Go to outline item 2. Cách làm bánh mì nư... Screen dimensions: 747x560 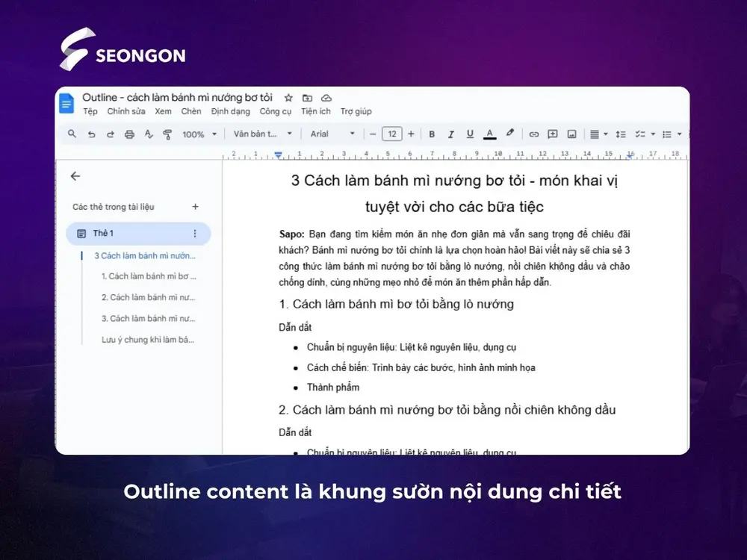[x=148, y=298]
